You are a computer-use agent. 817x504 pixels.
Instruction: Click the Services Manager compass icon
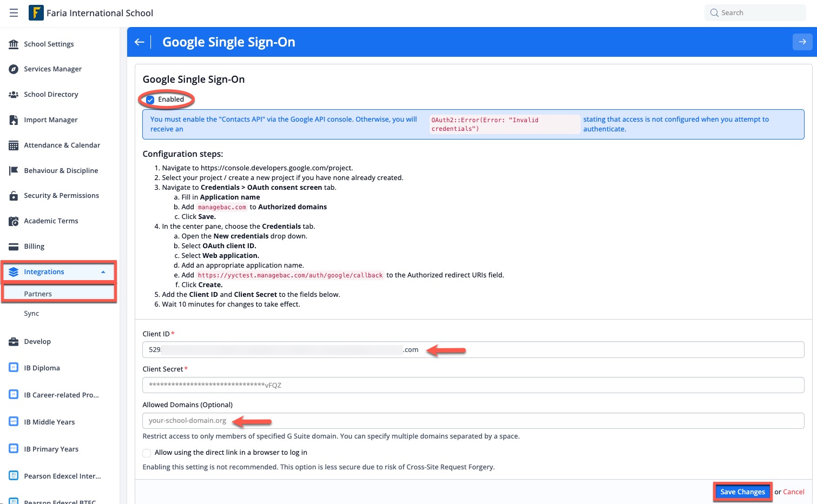point(14,69)
